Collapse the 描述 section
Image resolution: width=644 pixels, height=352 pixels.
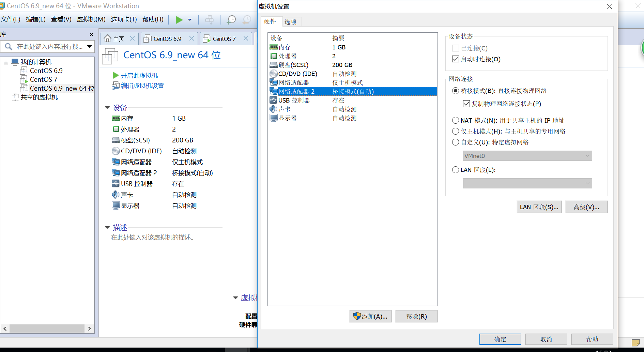point(107,227)
